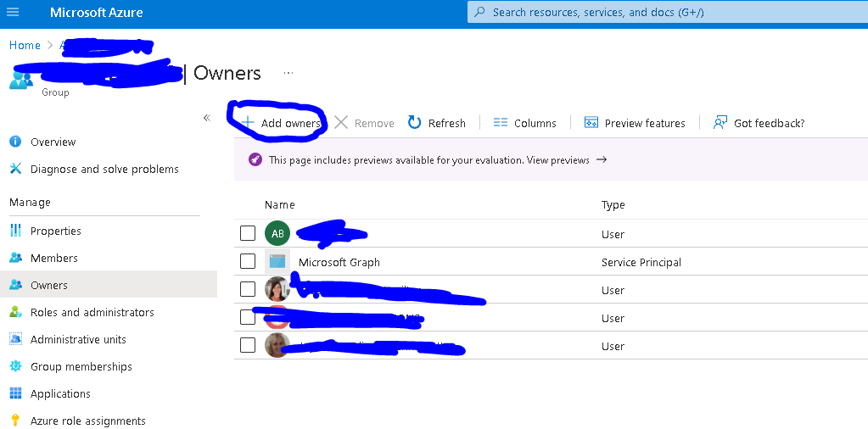The height and width of the screenshot is (429, 868).
Task: Click the Refresh button label
Action: point(447,123)
